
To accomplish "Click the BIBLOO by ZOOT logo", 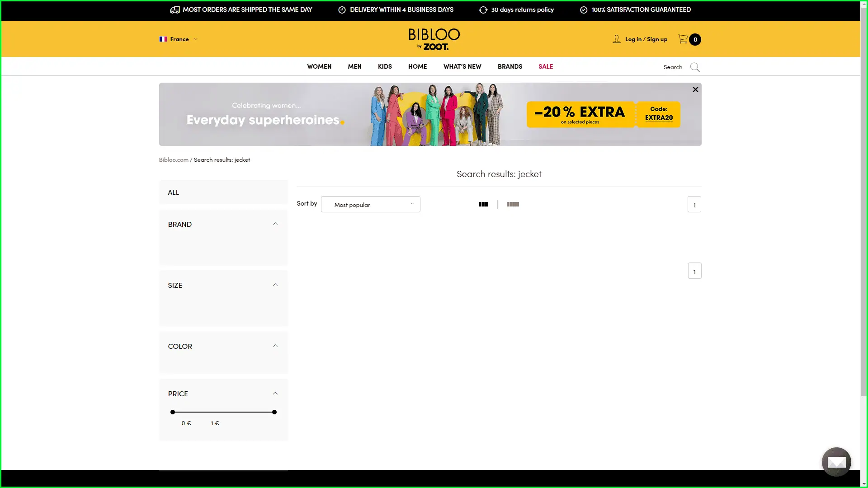I will click(434, 39).
